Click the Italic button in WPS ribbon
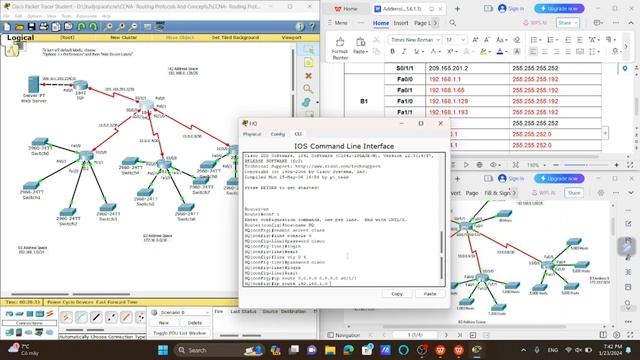 tap(404, 51)
